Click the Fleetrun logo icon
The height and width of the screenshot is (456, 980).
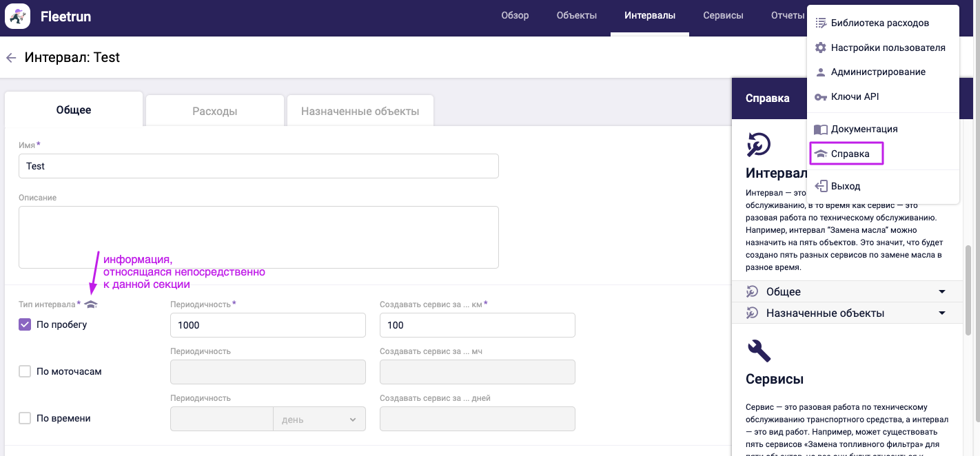17,16
